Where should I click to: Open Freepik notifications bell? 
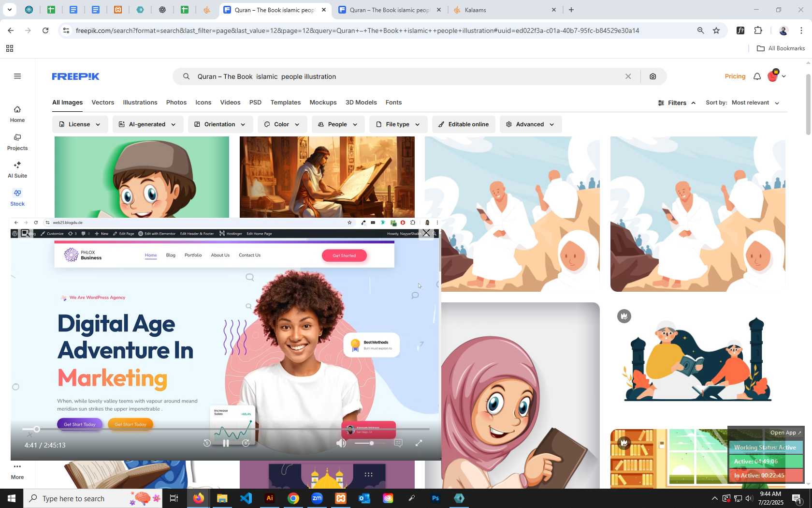click(x=757, y=76)
